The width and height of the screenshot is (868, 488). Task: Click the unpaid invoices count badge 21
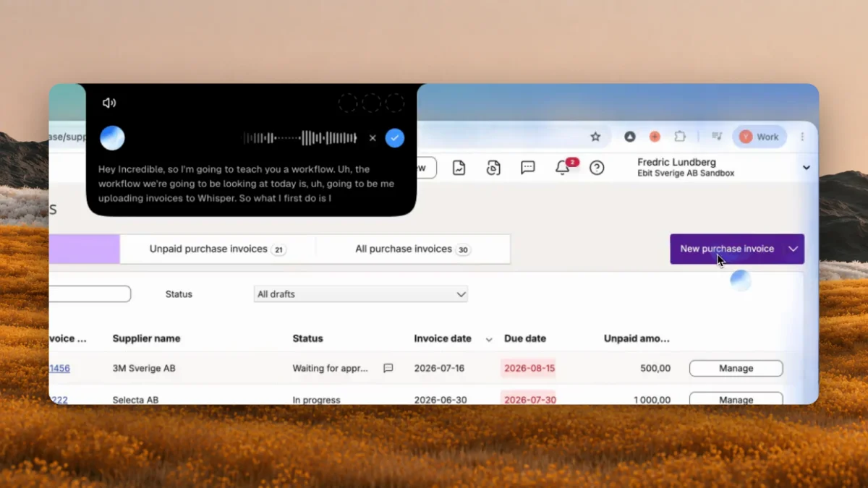278,250
